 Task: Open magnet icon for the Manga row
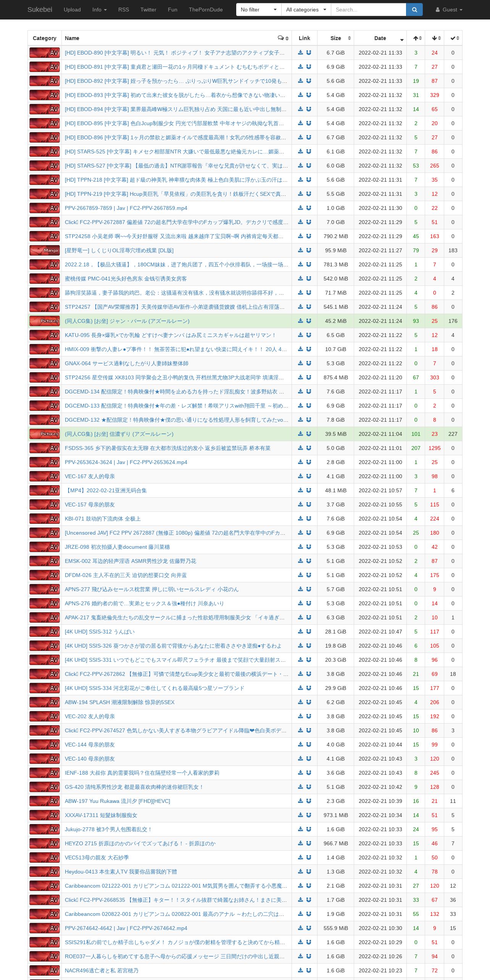click(309, 250)
